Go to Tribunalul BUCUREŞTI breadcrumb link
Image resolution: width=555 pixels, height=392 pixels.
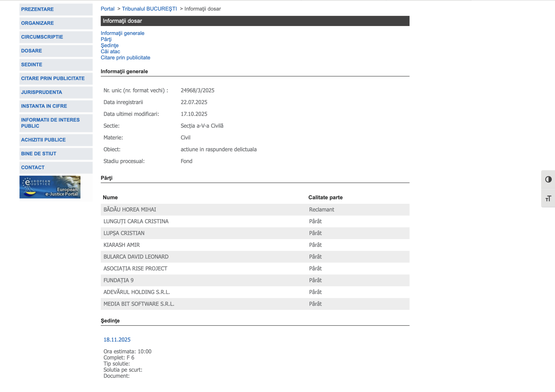(x=149, y=9)
